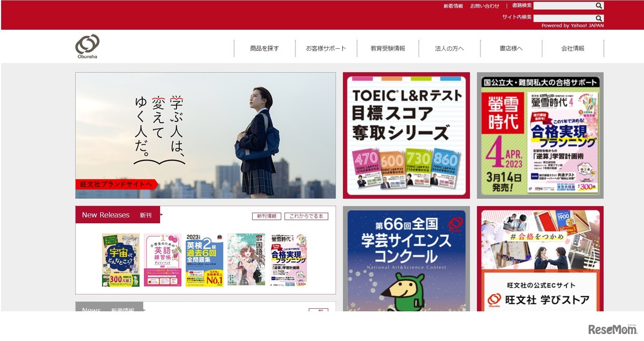
Task: Open the お問い合わせ link
Action: click(485, 6)
